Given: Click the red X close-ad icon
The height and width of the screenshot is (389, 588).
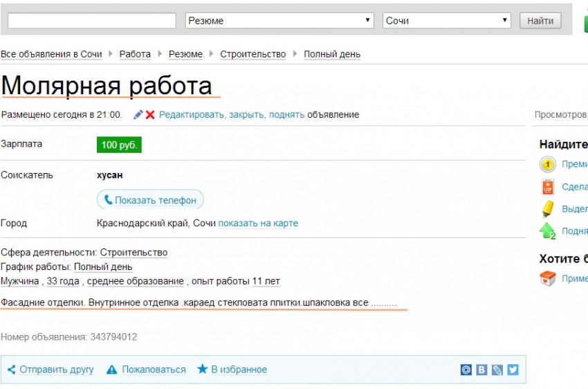Looking at the screenshot, I should pos(150,115).
